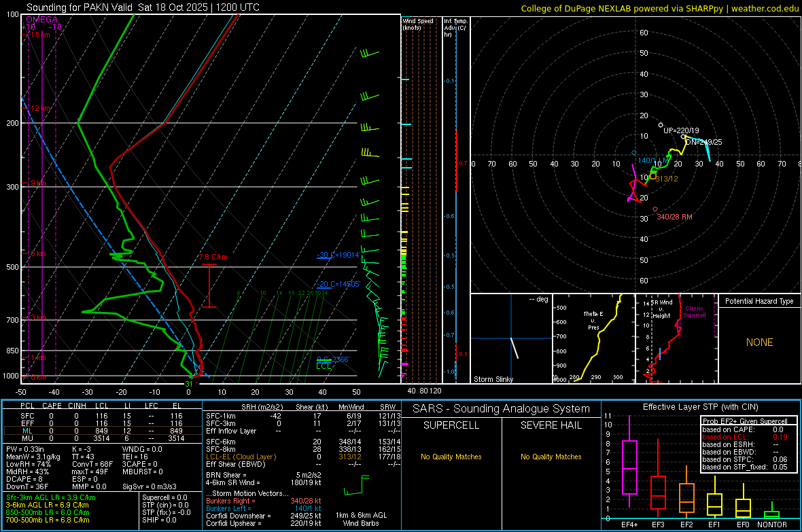Image resolution: width=802 pixels, height=532 pixels.
Task: Click the '9 km' height marker
Action: [38, 183]
